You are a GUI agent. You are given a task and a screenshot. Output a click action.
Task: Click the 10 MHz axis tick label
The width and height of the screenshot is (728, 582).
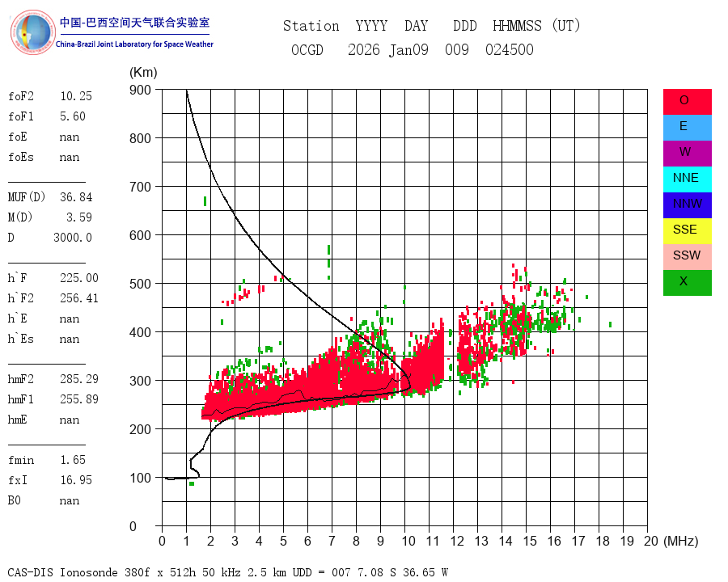tap(408, 541)
